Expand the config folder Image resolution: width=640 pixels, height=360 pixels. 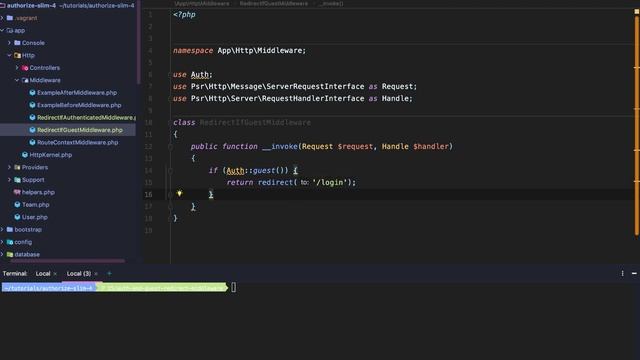coord(2,242)
